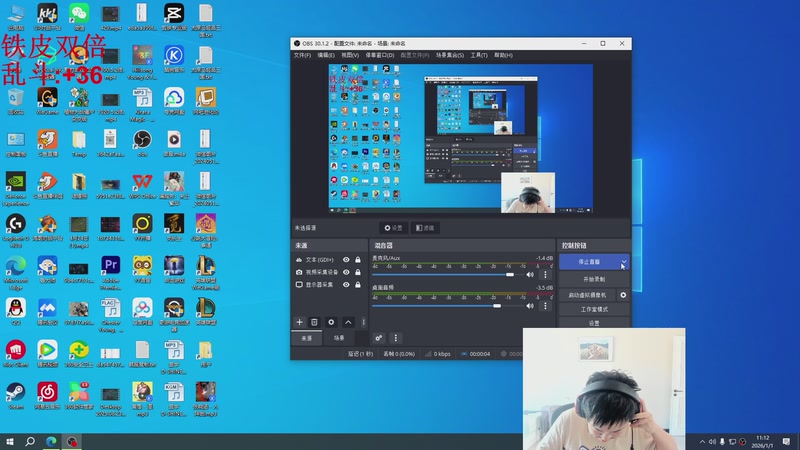Screen dimensions: 800x450
Task: Open the 视图(V) menu
Action: click(x=350, y=55)
